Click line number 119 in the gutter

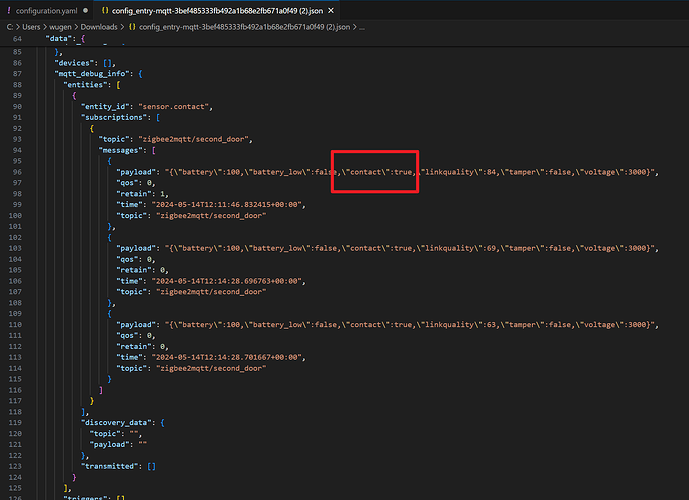click(15, 423)
